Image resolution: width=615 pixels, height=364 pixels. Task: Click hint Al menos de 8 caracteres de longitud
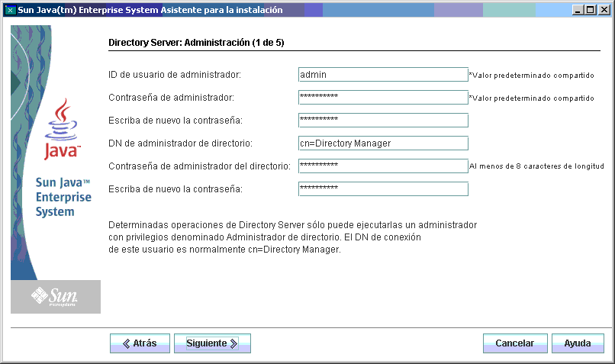pos(536,166)
